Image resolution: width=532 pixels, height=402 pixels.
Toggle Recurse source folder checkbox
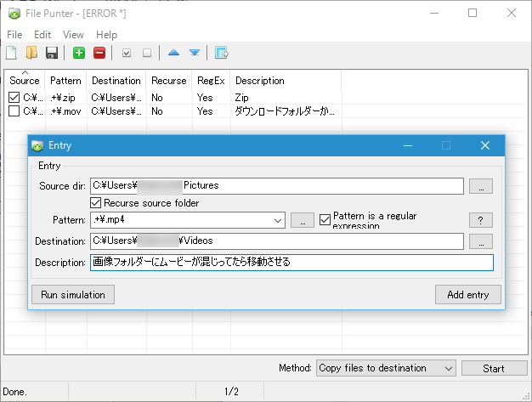(96, 203)
